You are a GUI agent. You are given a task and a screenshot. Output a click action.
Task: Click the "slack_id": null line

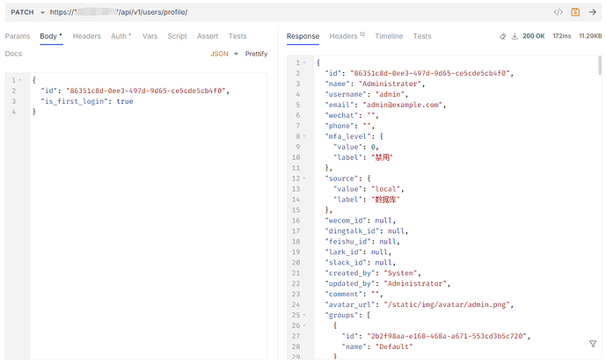click(361, 263)
